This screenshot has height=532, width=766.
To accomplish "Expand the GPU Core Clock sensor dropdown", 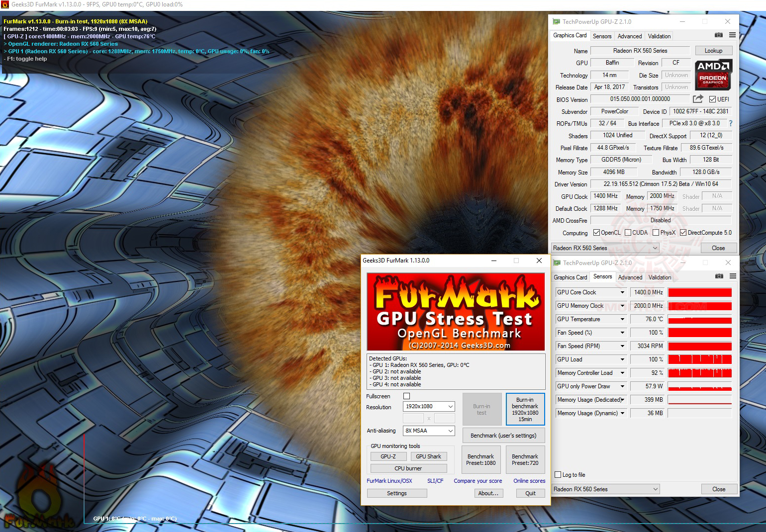I will (x=622, y=292).
